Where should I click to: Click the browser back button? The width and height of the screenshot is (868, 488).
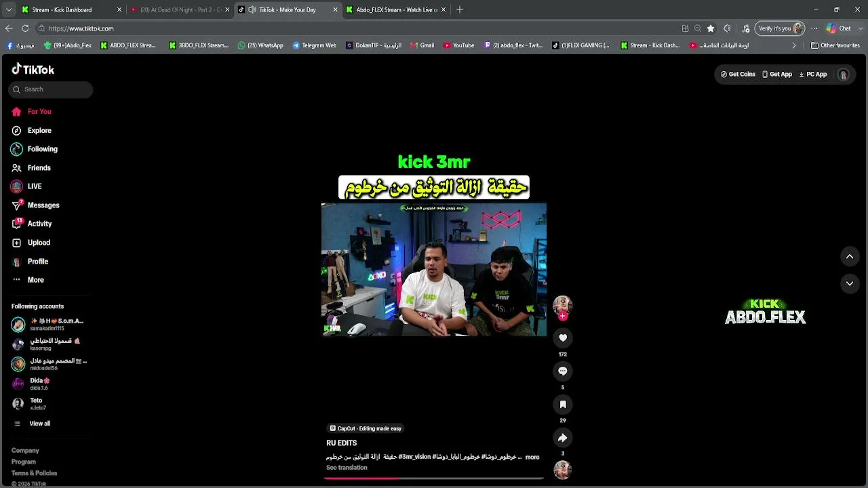pyautogui.click(x=9, y=28)
